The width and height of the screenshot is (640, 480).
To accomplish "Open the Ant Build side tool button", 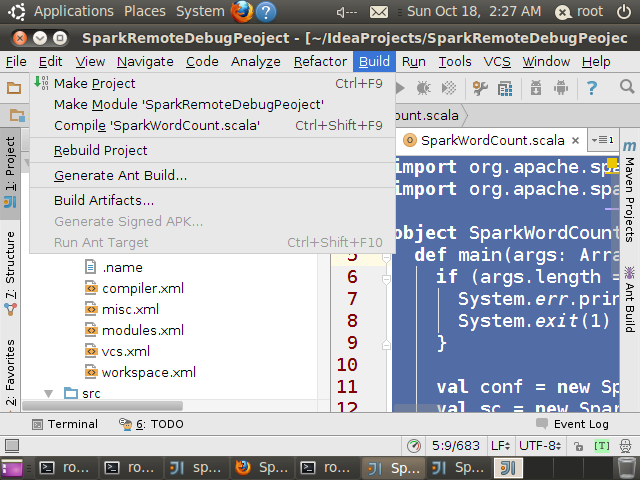I will (629, 299).
